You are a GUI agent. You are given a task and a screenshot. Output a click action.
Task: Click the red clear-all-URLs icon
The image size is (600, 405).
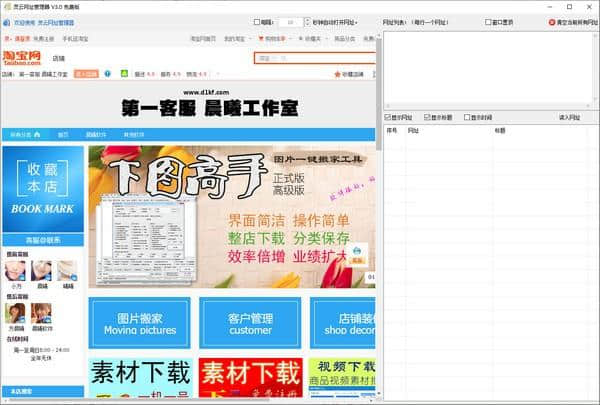(x=552, y=21)
